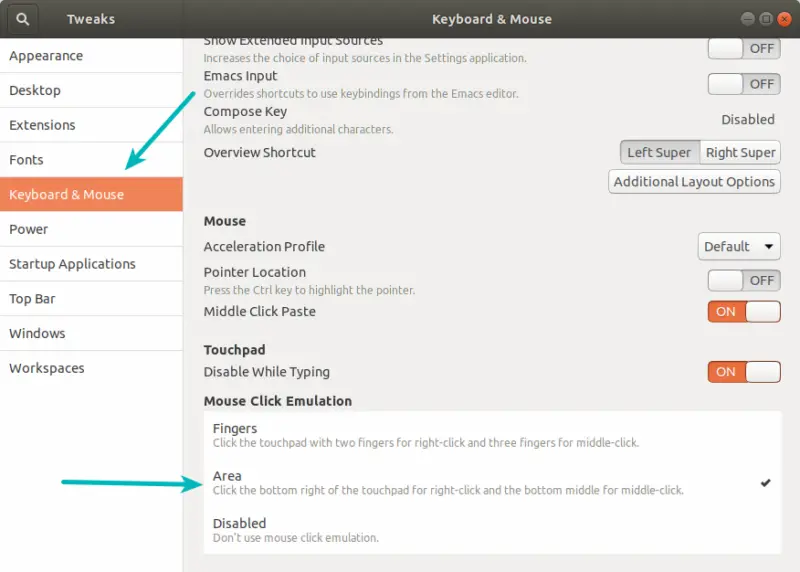800x572 pixels.
Task: Select Keyboard & Mouse sidebar entry
Action: pyautogui.click(x=91, y=194)
